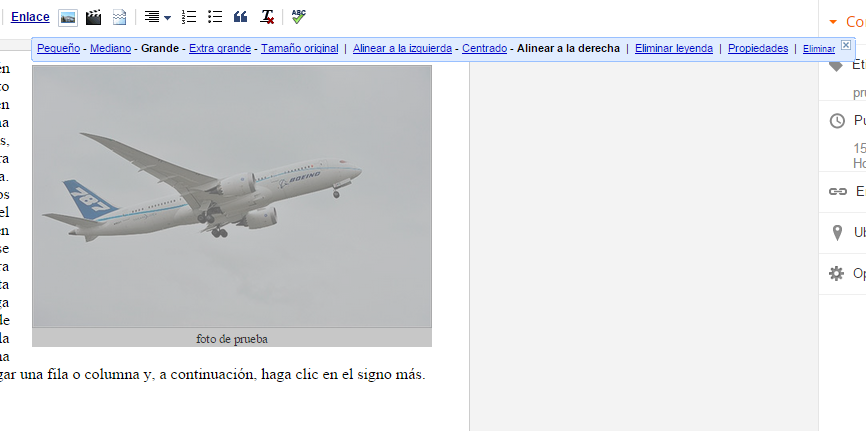Set image size to Mediano

pyautogui.click(x=110, y=49)
